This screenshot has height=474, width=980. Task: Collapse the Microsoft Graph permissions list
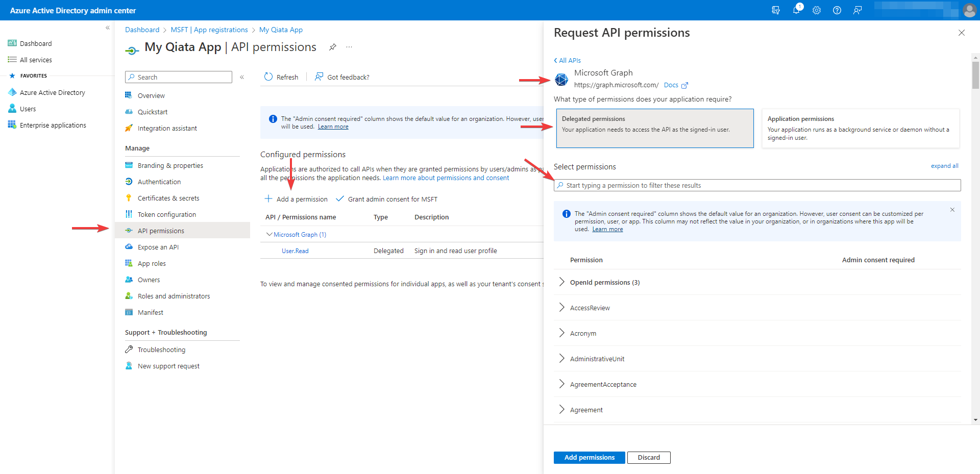point(269,234)
